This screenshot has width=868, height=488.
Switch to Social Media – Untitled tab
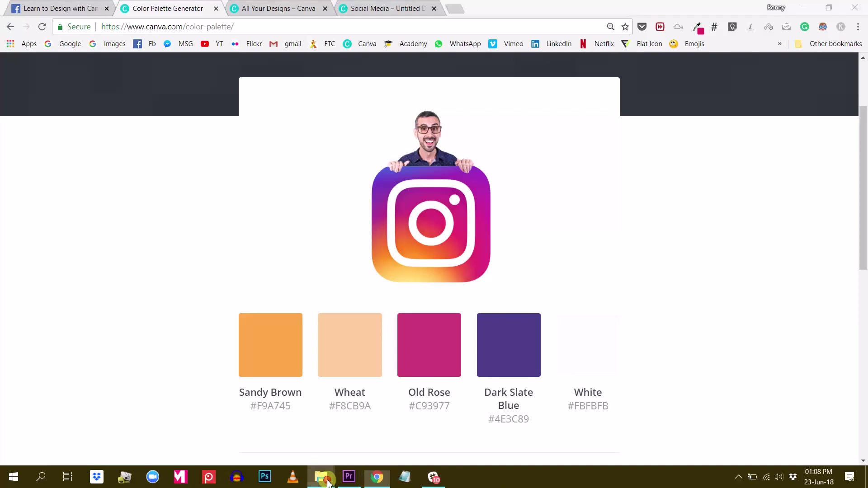(x=388, y=9)
